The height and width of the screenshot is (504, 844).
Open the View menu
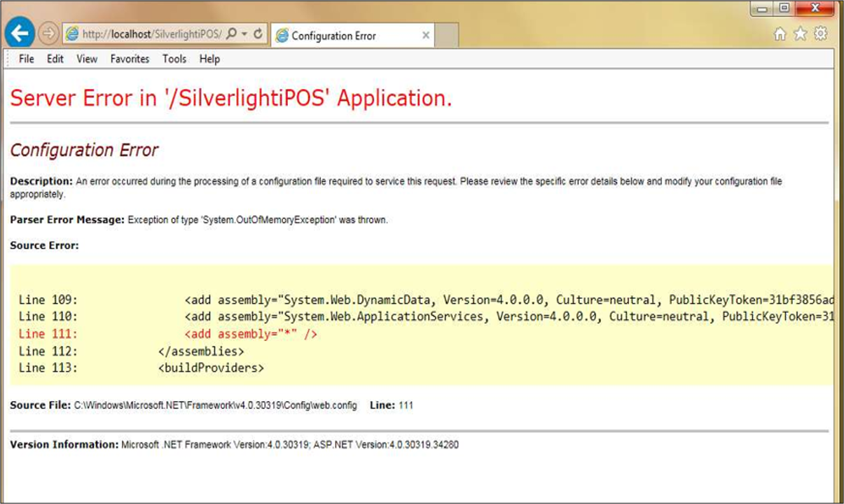(87, 59)
